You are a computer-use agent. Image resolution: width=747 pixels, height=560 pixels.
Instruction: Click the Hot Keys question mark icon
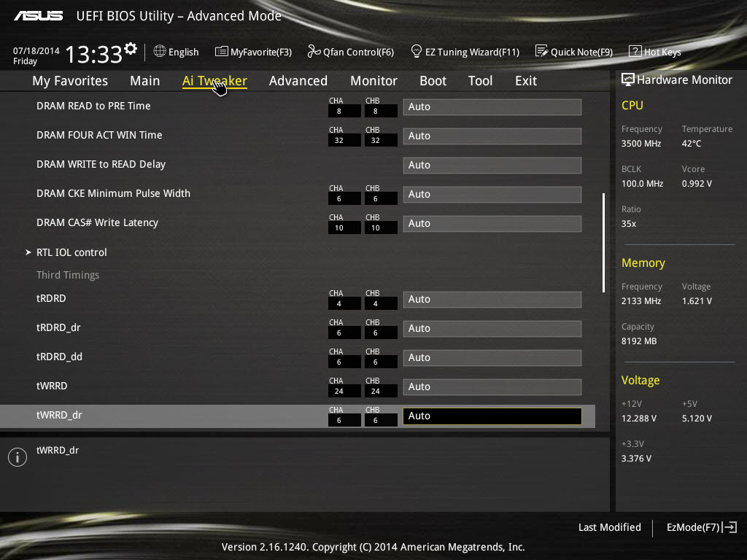pos(635,51)
